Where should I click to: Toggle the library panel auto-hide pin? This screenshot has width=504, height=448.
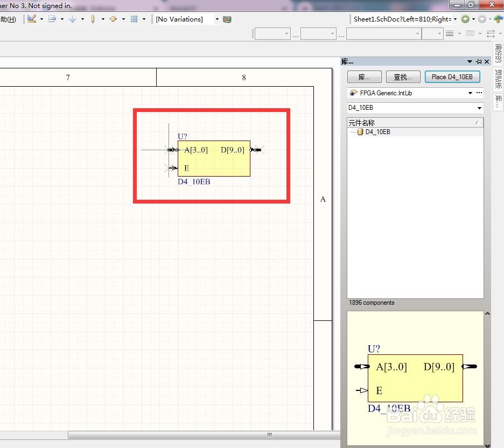coord(479,61)
